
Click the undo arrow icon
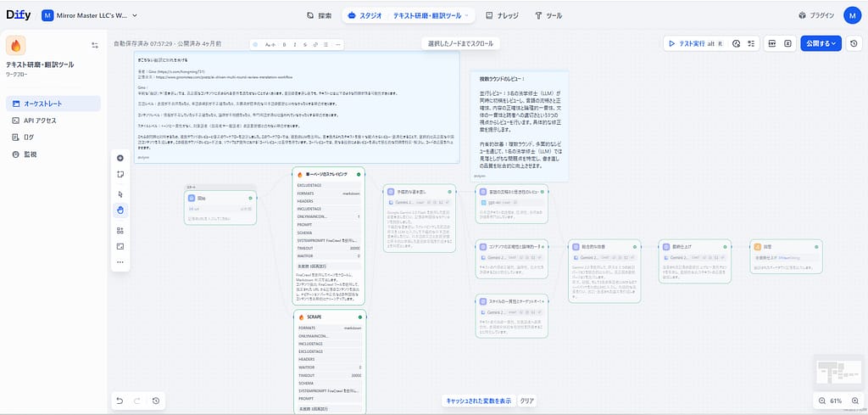(x=120, y=401)
